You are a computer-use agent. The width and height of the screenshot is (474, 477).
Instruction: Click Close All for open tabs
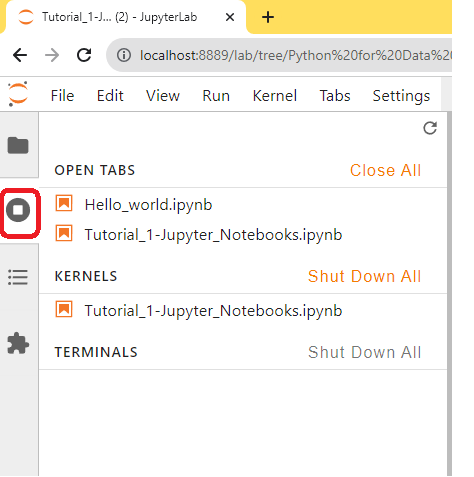pyautogui.click(x=385, y=170)
